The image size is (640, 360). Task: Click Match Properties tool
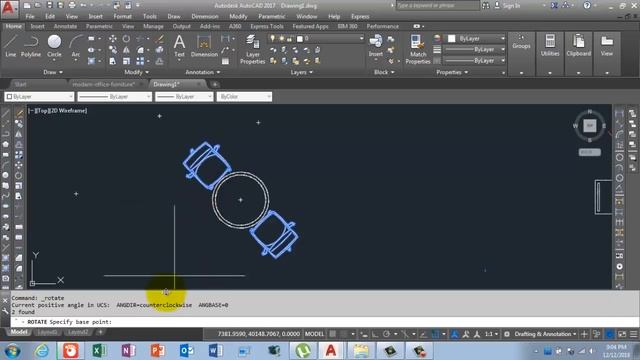(418, 49)
